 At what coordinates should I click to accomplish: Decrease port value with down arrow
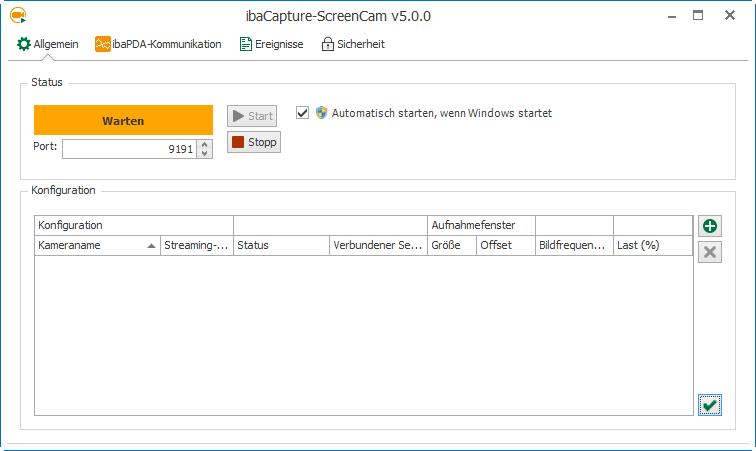205,153
